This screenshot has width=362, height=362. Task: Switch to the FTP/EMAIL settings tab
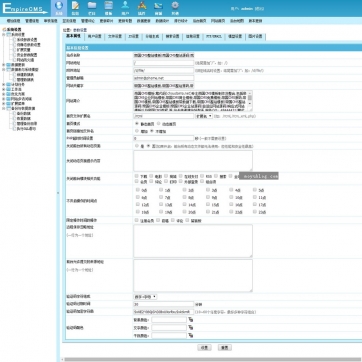point(213,37)
